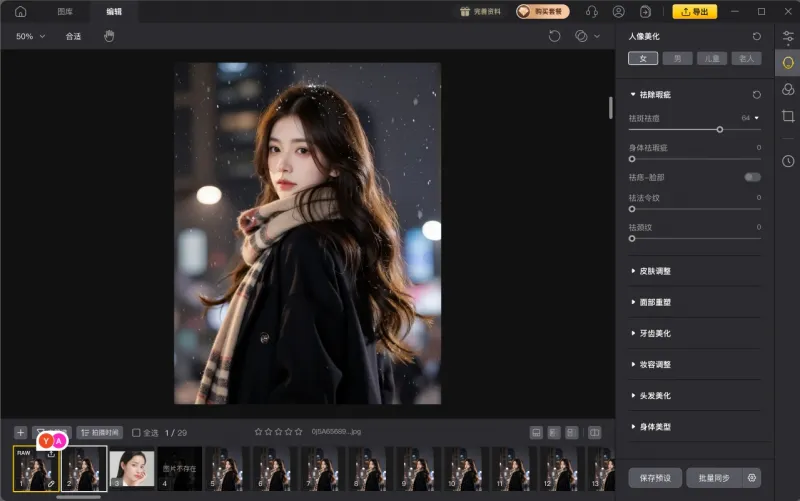Click the yellow 导出 export button
Viewport: 800px width, 501px height.
[694, 12]
